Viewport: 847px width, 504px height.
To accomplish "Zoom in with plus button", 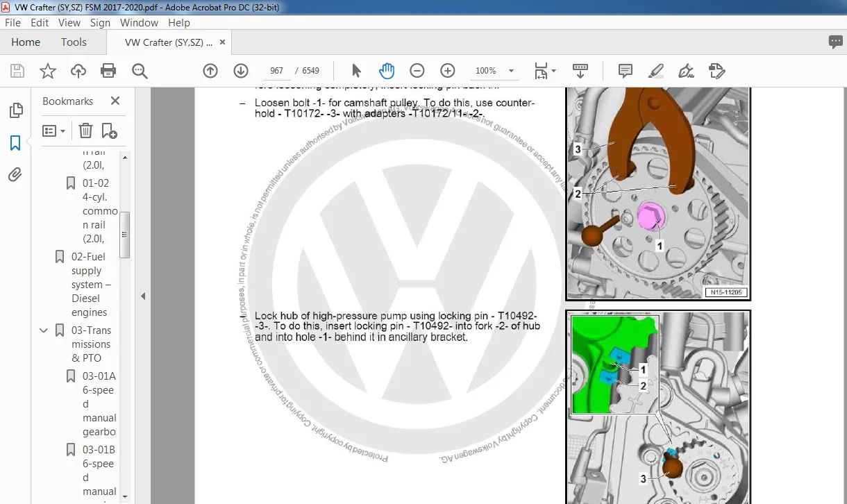I will tap(448, 71).
